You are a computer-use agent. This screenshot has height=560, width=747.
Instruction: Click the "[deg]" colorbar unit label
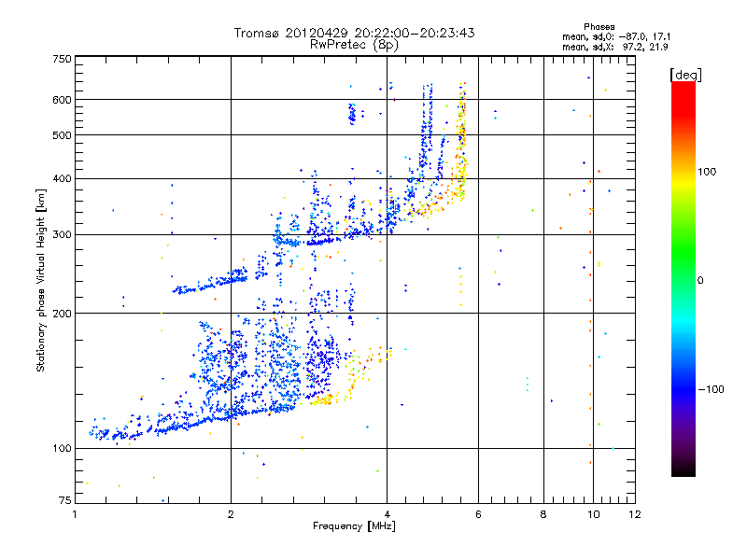click(685, 75)
